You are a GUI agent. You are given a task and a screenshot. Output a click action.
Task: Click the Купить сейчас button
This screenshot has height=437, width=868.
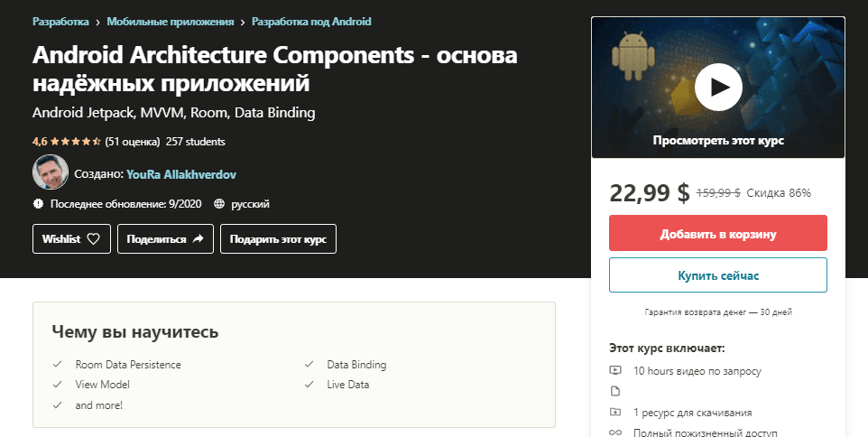(718, 274)
